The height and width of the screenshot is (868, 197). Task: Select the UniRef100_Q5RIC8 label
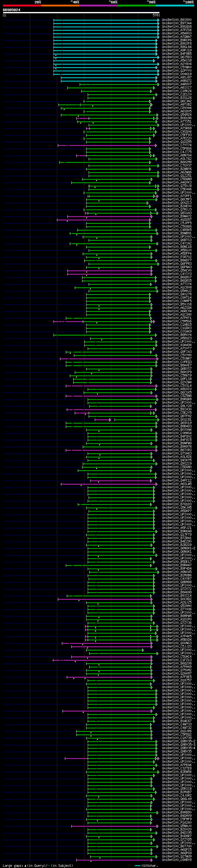click(177, 789)
